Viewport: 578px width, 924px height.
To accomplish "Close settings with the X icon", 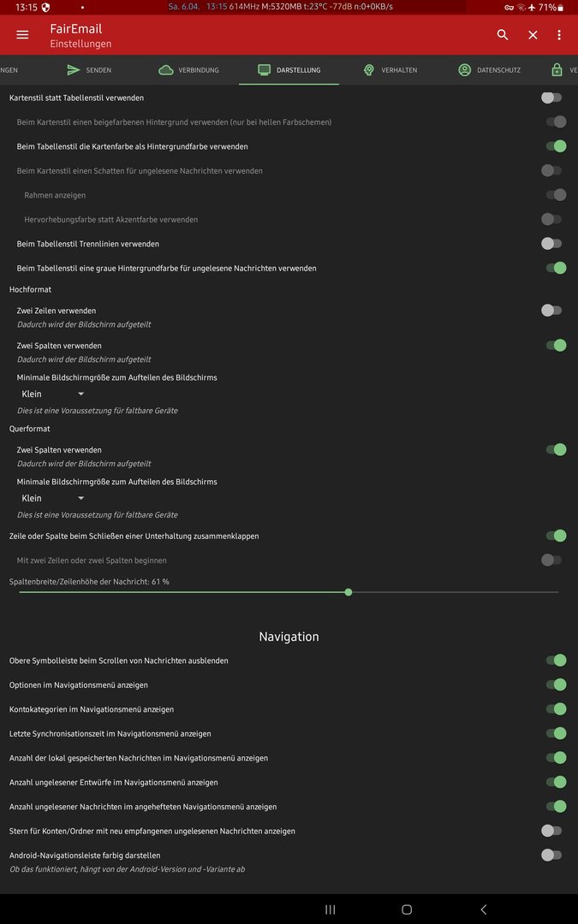I will [x=533, y=35].
